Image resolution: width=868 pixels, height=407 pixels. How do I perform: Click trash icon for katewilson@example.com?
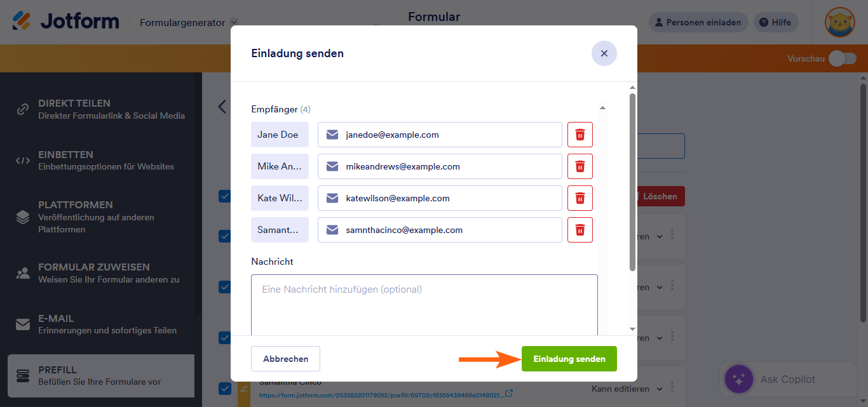580,198
